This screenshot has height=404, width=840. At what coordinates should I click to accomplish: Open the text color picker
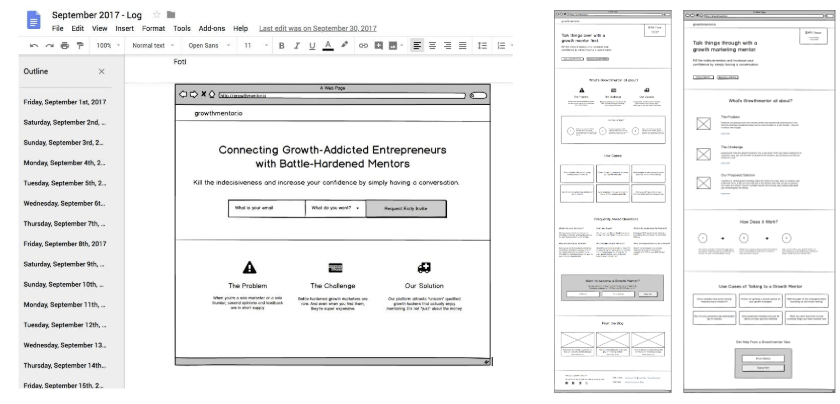328,46
